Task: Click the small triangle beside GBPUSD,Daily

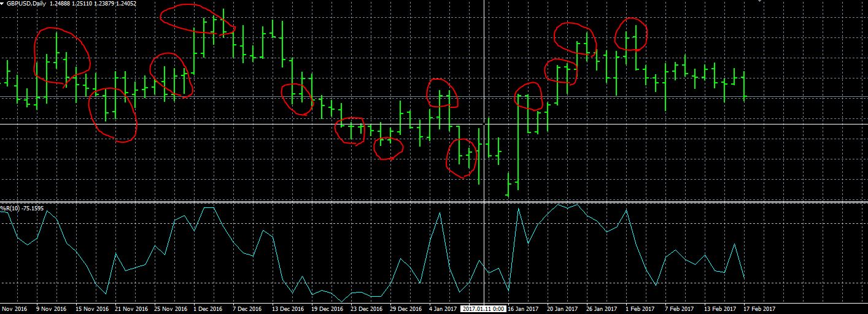Action: tap(2, 4)
